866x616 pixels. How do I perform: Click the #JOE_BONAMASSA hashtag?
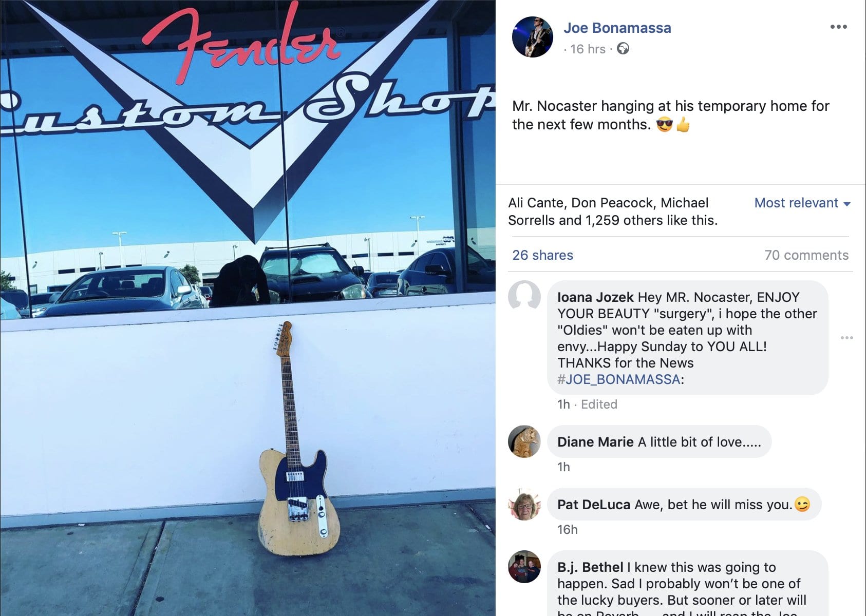[x=619, y=379]
